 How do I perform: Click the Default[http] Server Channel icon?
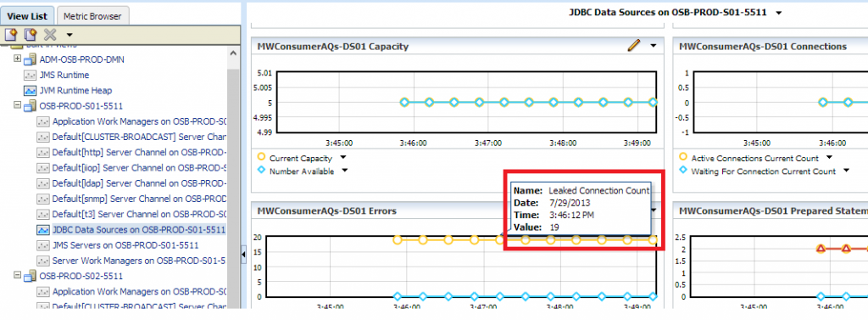(43, 152)
